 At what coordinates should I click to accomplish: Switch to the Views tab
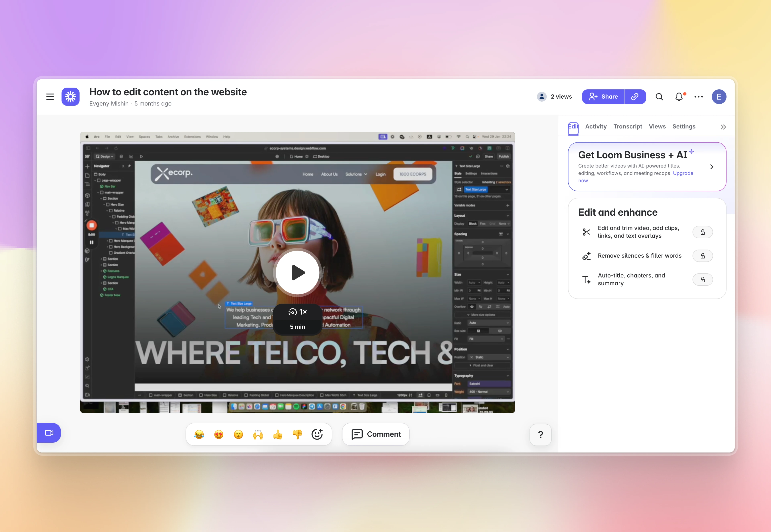657,127
